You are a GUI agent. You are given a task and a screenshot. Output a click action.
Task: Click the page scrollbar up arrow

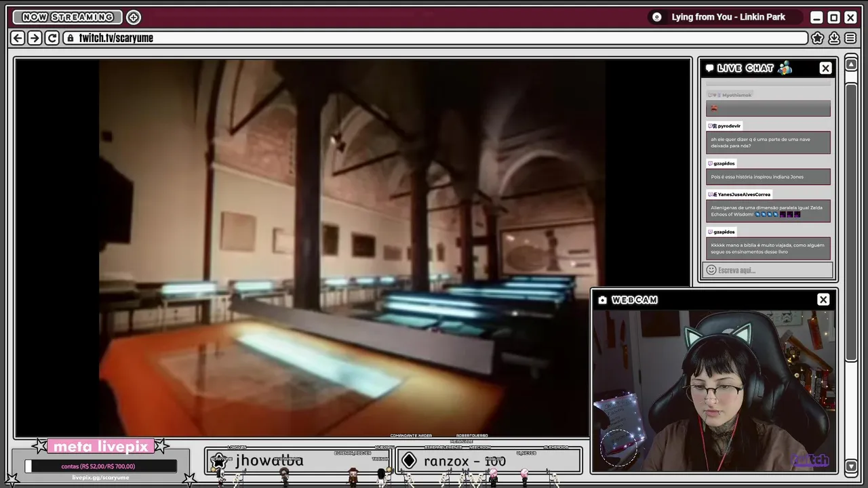point(851,64)
